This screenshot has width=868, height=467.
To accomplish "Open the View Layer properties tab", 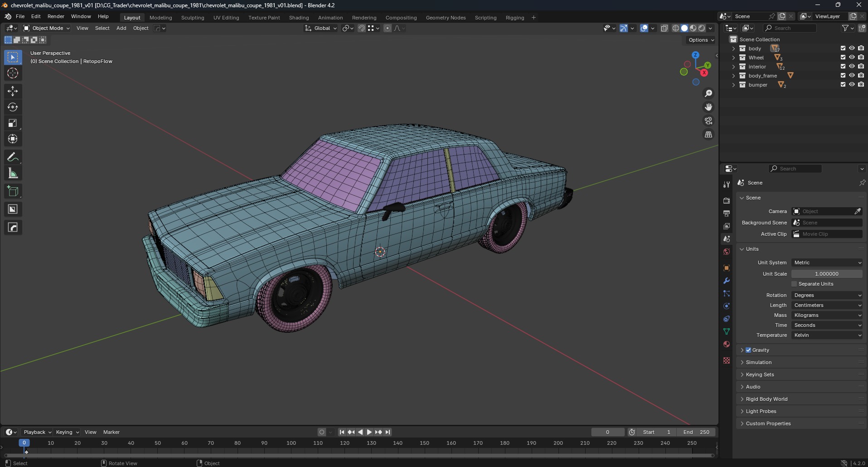I will (727, 226).
